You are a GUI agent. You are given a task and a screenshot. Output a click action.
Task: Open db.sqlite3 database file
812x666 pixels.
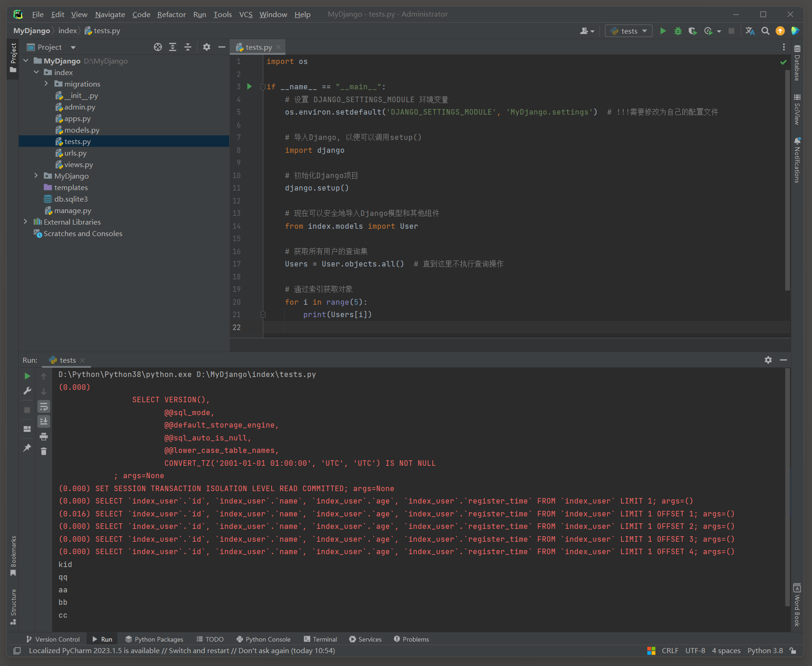tap(70, 199)
